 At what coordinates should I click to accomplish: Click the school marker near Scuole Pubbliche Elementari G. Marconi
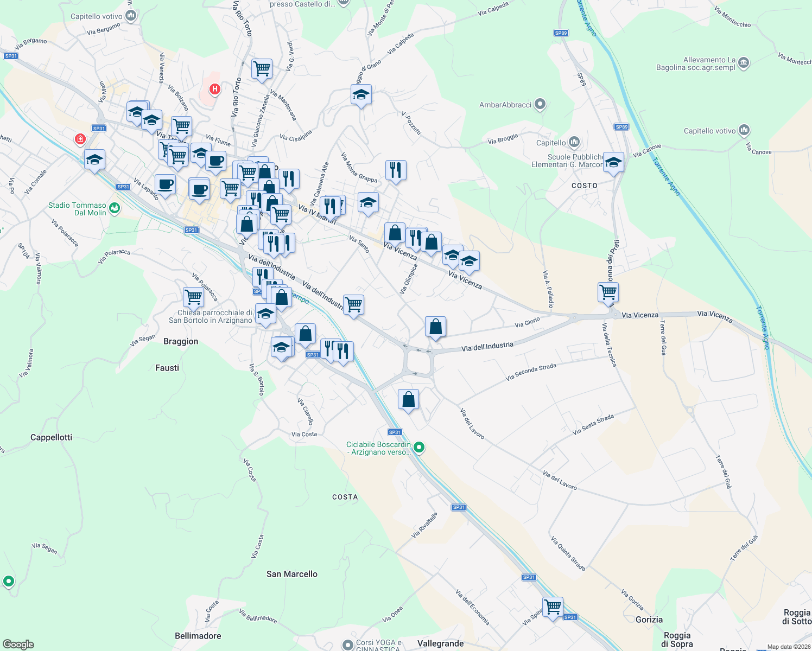pyautogui.click(x=613, y=163)
